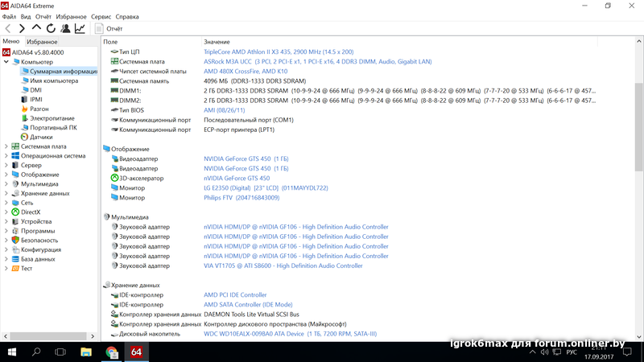This screenshot has height=362, width=644.
Task: Click the База данных icon
Action: click(15, 259)
